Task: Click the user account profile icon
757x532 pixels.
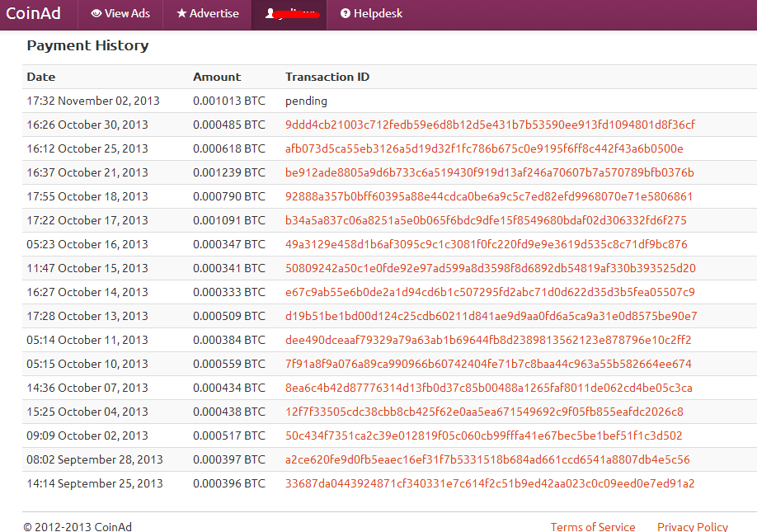Action: click(x=270, y=14)
